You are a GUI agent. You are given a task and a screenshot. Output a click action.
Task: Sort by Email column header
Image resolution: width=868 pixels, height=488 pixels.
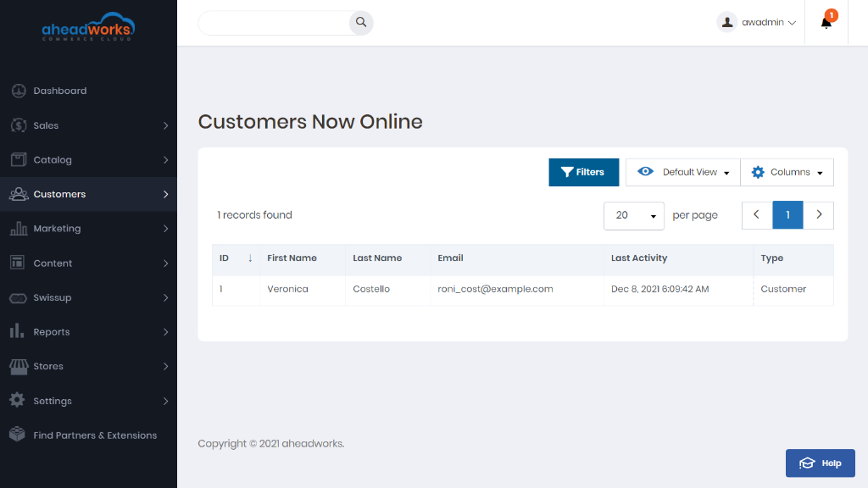tap(516, 258)
